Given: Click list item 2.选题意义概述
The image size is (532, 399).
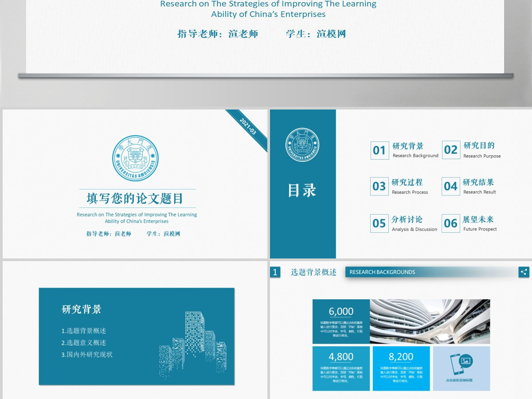Looking at the screenshot, I should point(84,343).
